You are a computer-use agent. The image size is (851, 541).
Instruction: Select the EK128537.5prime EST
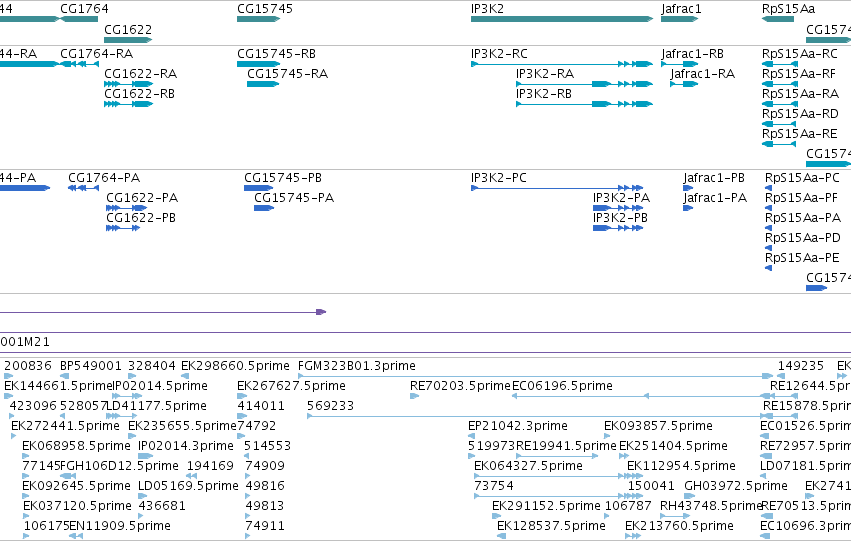(502, 537)
